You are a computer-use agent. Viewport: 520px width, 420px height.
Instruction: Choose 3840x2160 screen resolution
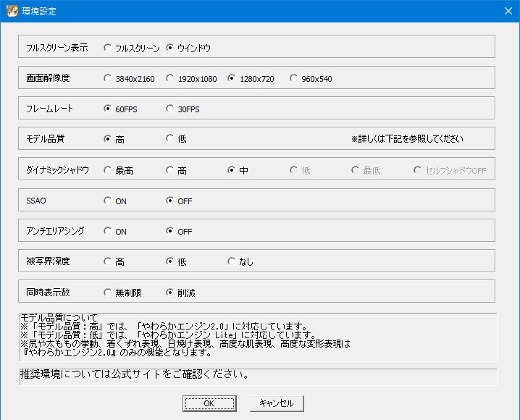(108, 78)
